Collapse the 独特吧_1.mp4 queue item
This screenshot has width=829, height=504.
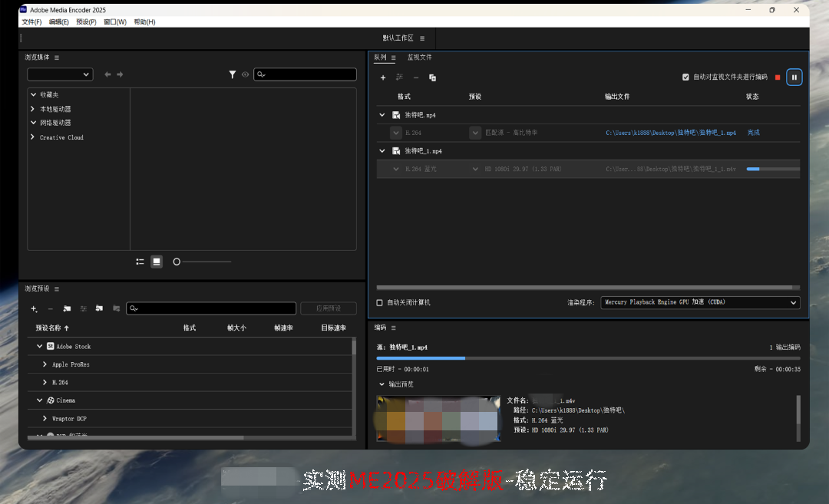click(382, 150)
